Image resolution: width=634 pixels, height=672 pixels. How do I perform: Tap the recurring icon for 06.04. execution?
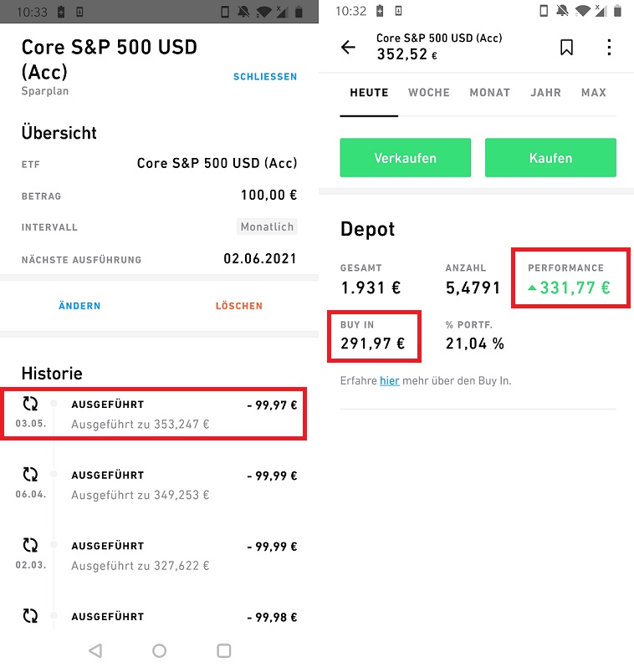[30, 475]
